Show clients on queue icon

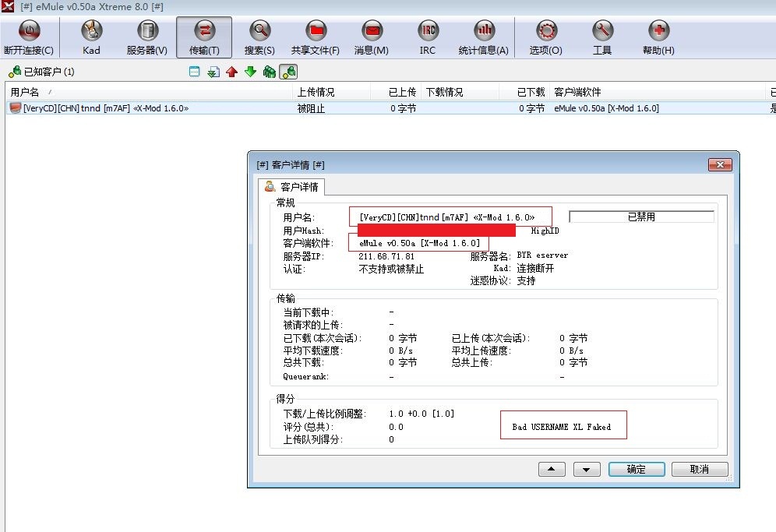click(x=270, y=72)
